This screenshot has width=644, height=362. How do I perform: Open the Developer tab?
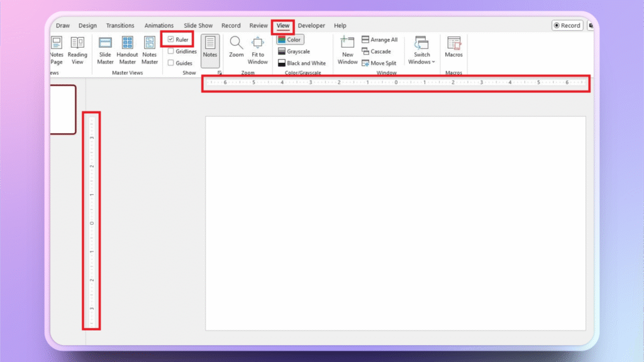311,26
